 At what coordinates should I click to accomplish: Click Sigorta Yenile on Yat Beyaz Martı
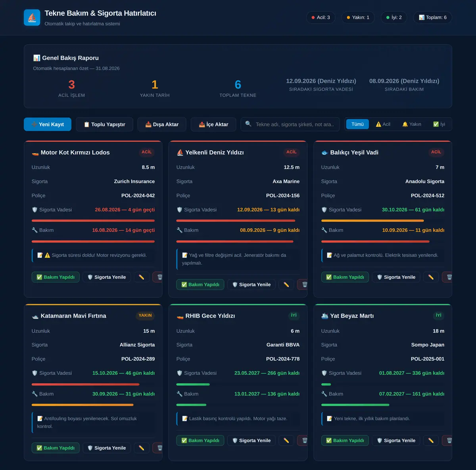click(396, 440)
